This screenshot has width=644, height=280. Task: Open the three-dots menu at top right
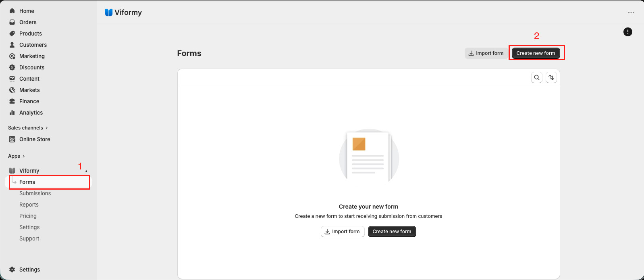[x=631, y=13]
